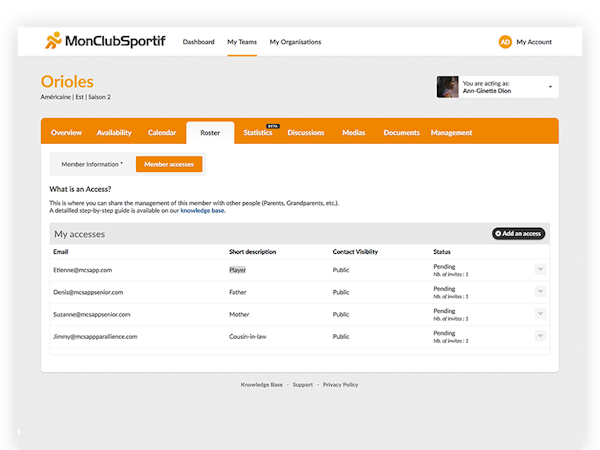
Task: Click the Add an access button
Action: [518, 233]
